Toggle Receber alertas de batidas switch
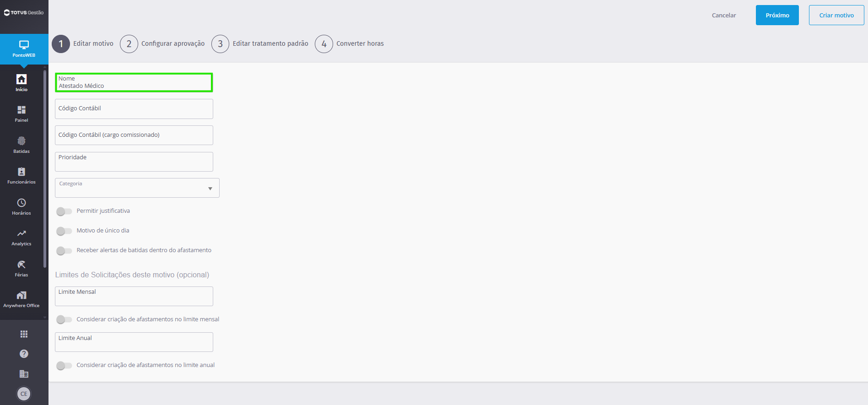The width and height of the screenshot is (868, 405). [x=64, y=250]
